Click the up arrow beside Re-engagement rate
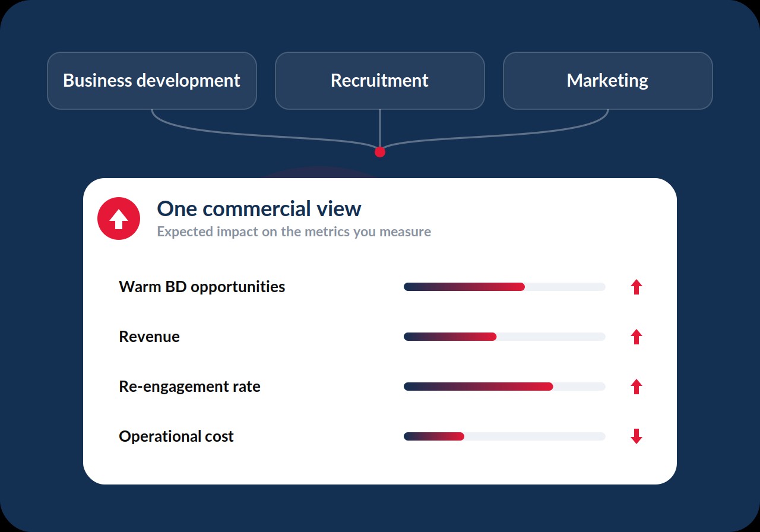The width and height of the screenshot is (760, 532). pos(636,387)
